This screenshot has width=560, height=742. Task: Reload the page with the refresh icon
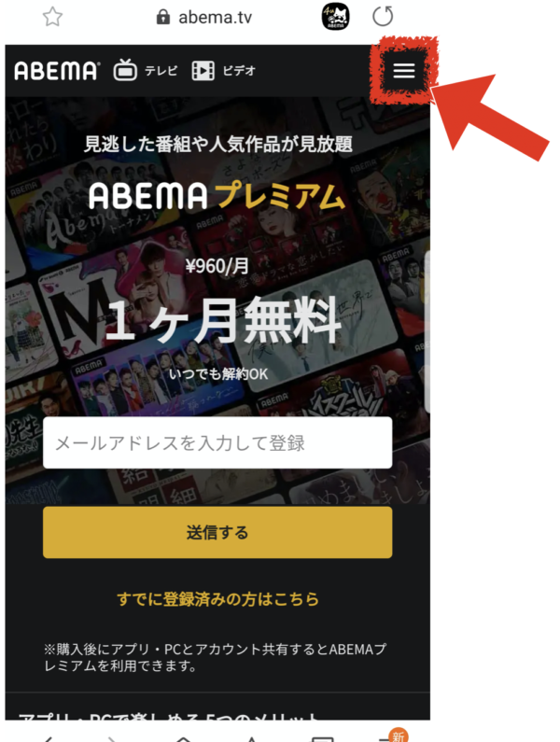coord(383,16)
